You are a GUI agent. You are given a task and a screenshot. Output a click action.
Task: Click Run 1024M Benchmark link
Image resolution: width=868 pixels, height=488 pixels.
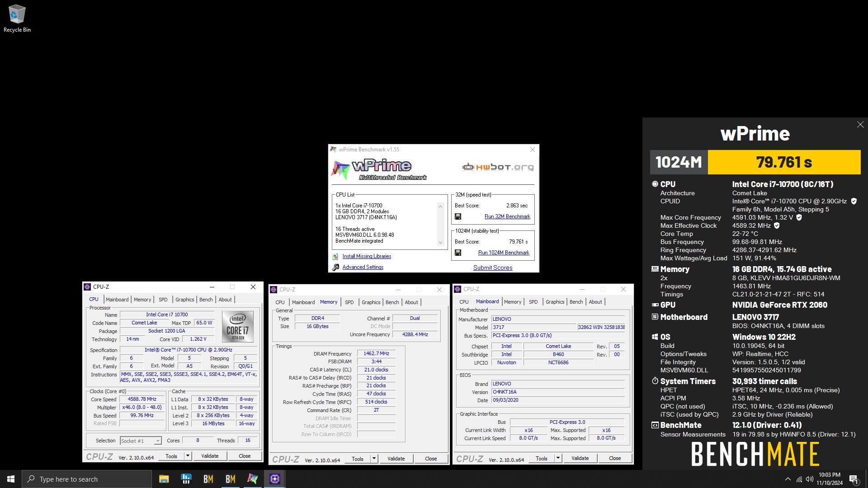tap(504, 253)
